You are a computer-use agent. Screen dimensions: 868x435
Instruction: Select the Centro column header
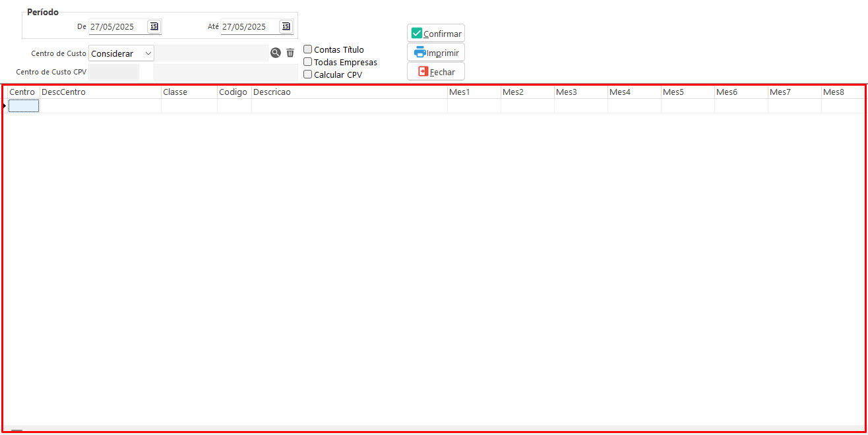(22, 92)
